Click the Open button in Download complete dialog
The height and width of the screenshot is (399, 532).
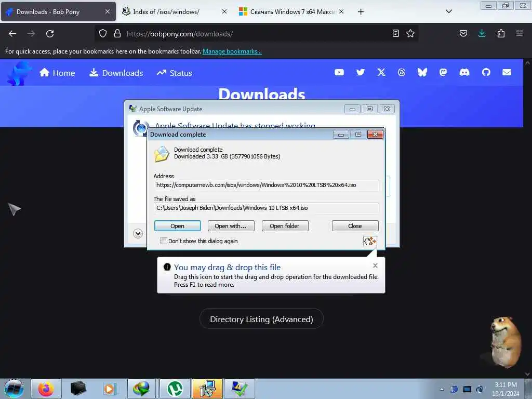[x=178, y=226]
